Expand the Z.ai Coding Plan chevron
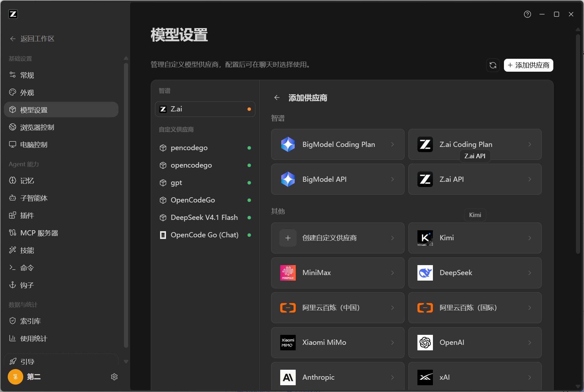The height and width of the screenshot is (392, 584). [530, 144]
